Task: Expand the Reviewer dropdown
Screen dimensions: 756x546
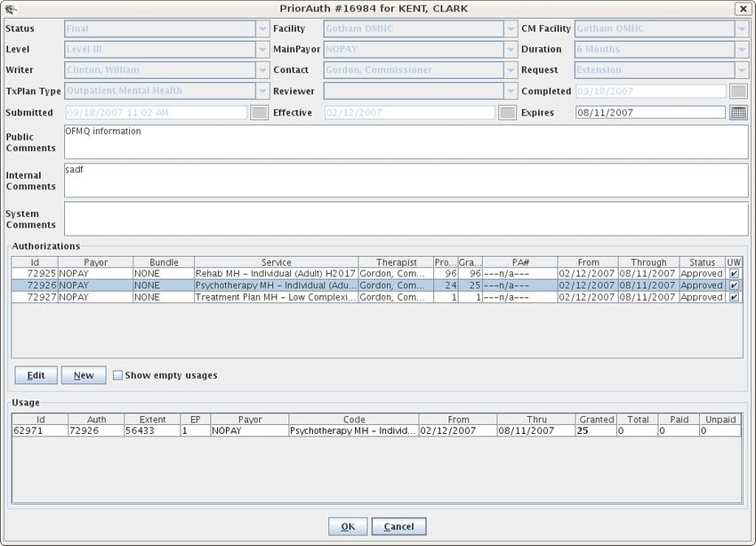Action: pyautogui.click(x=511, y=91)
